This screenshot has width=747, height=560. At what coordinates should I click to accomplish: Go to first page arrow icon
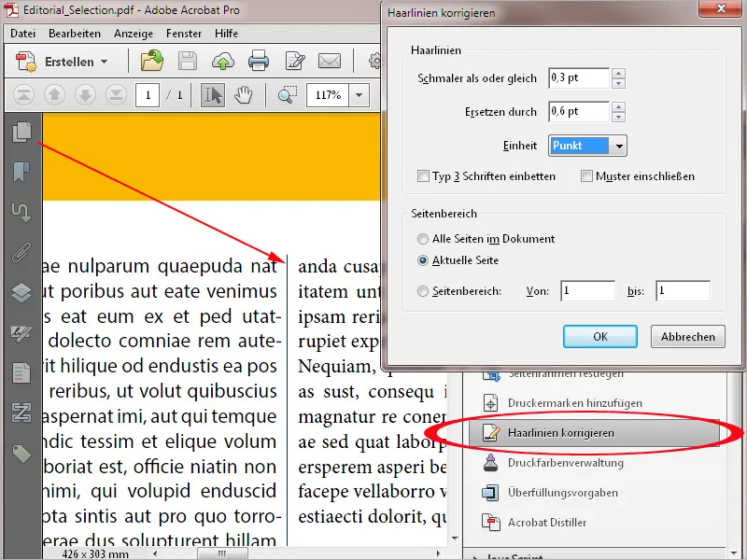tap(23, 95)
